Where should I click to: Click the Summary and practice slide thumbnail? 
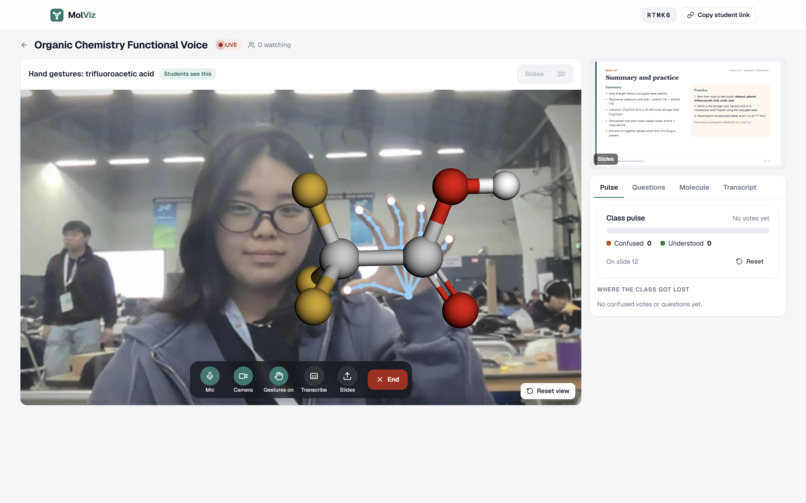[688, 114]
